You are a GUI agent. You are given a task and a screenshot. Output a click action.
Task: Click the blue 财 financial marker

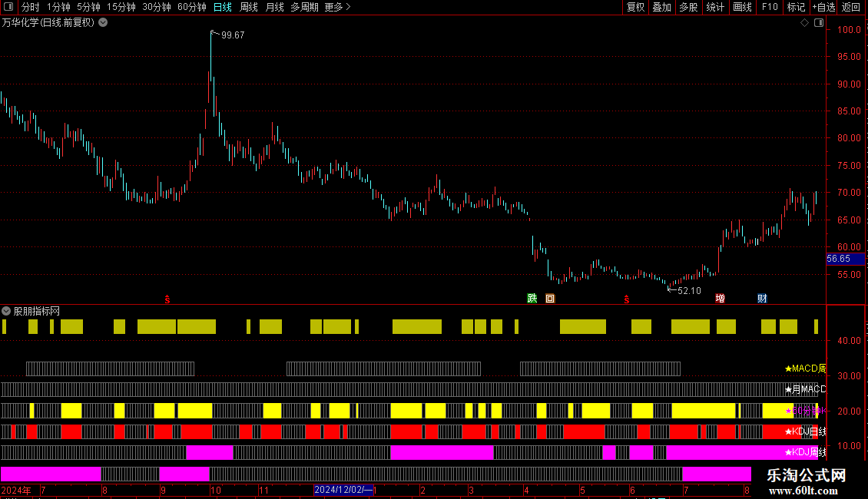[x=762, y=298]
